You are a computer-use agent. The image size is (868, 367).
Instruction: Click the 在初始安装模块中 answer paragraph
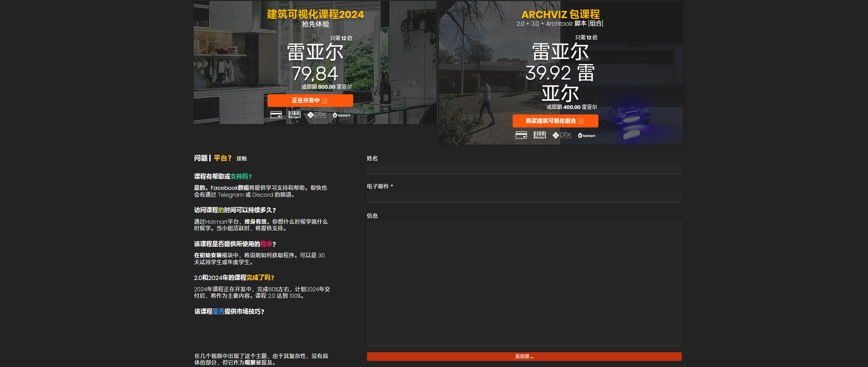click(259, 259)
